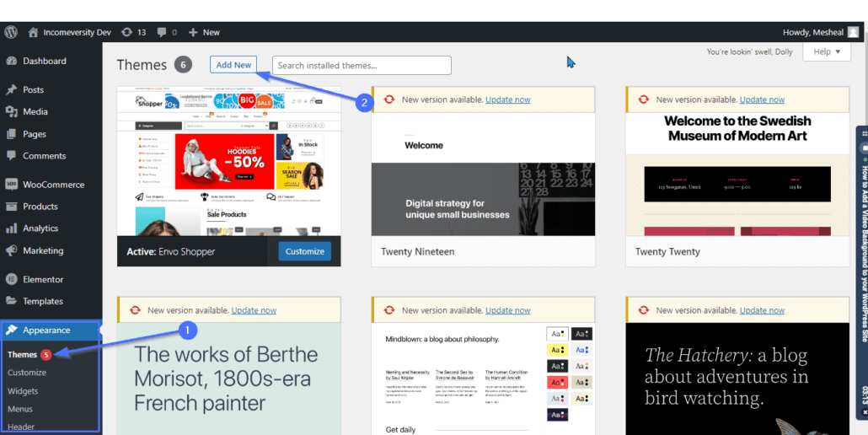The image size is (868, 435).
Task: Click Update now above The Hatchery theme
Action: pos(763,310)
